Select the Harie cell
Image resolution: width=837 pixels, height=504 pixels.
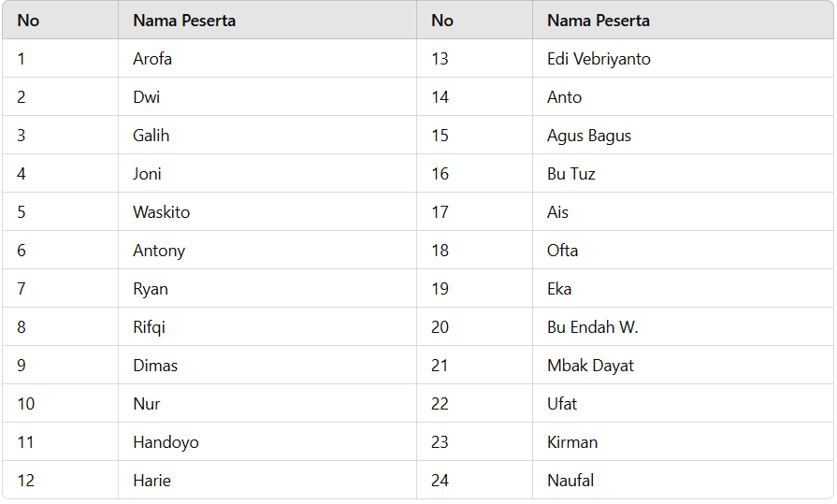tap(267, 480)
